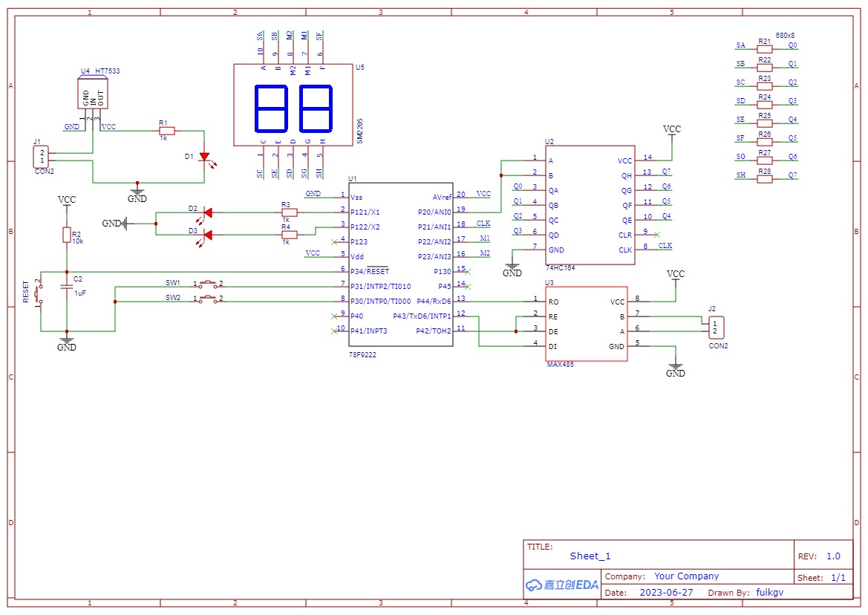This screenshot has width=868, height=615.
Task: Select the SW2 push button symbol
Action: 209,299
